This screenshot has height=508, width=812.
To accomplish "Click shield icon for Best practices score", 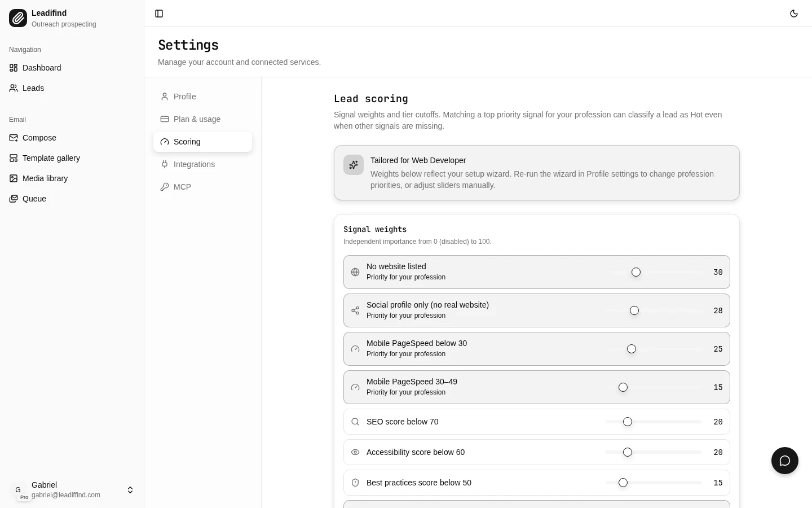I will 355,483.
